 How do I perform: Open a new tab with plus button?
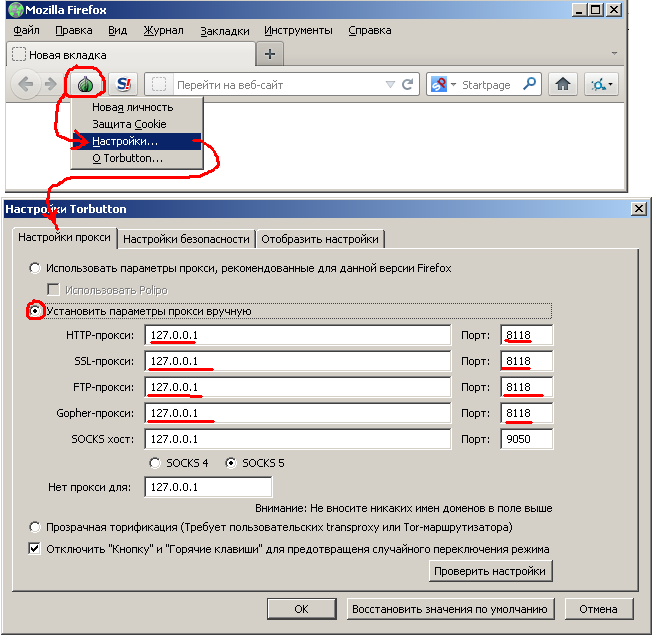pyautogui.click(x=270, y=54)
